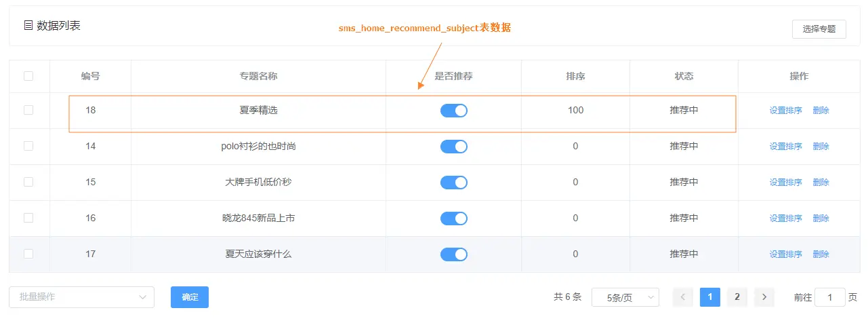Check the checkbox for row 14 polo衬衫的也时尚
Image resolution: width=868 pixels, height=323 pixels.
pos(28,146)
